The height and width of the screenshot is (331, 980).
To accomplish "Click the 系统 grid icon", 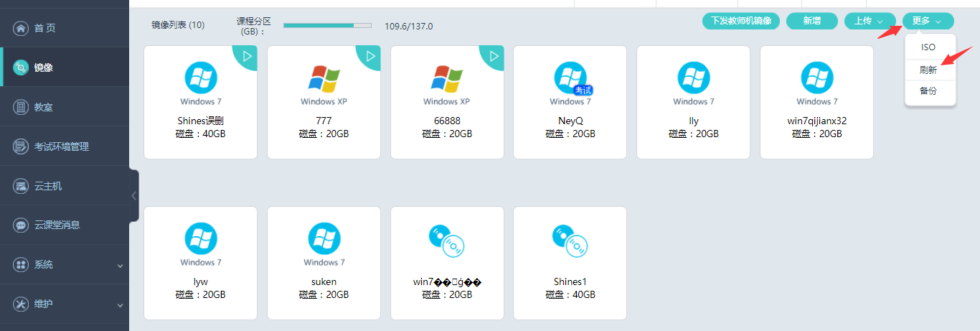I will 21,264.
